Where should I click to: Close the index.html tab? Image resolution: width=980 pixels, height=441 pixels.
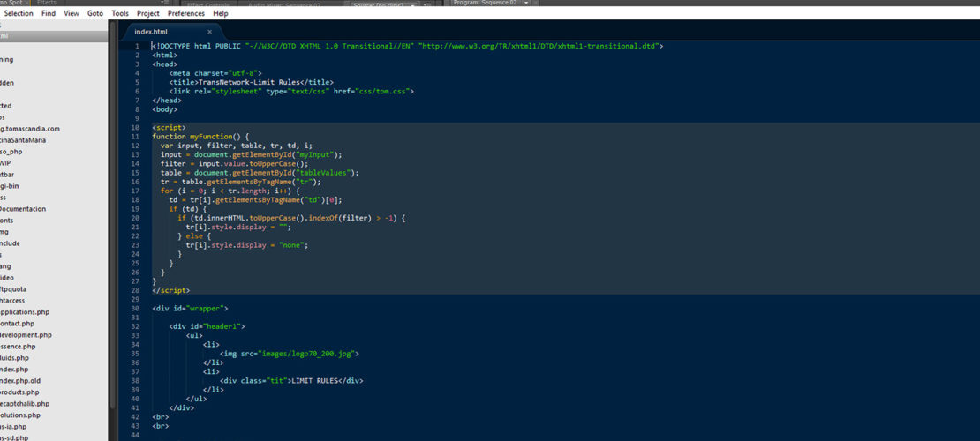209,32
